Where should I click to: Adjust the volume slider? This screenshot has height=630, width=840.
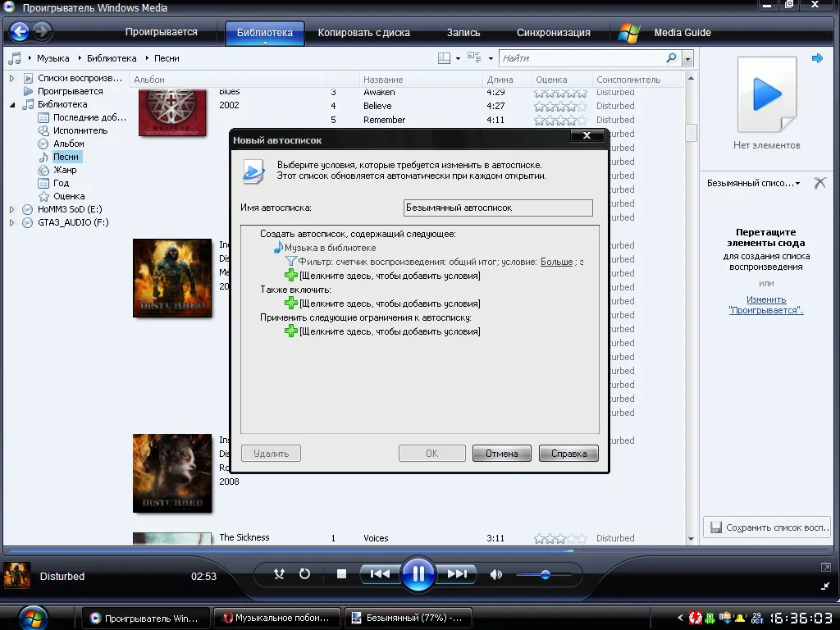point(545,575)
